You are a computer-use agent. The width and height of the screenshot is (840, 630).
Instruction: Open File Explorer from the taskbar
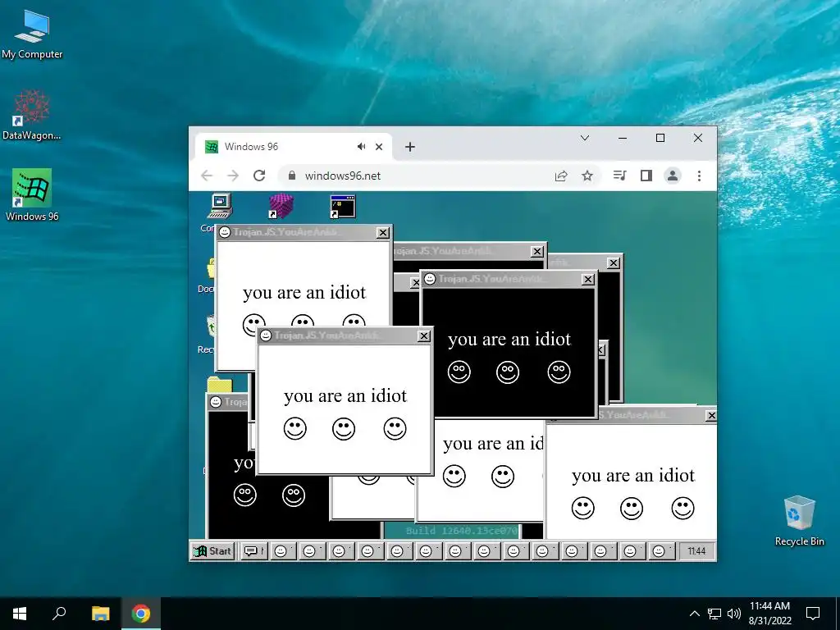click(100, 614)
